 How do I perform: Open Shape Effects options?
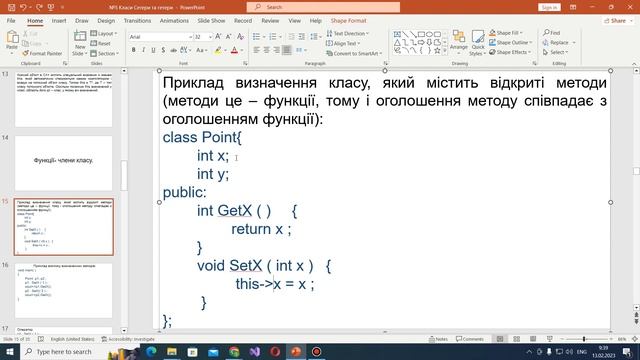[510, 52]
